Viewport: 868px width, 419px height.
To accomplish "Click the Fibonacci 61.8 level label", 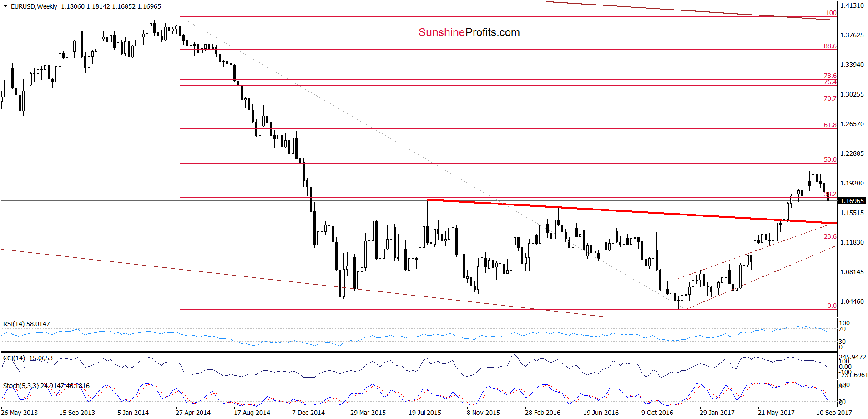I will (x=830, y=125).
